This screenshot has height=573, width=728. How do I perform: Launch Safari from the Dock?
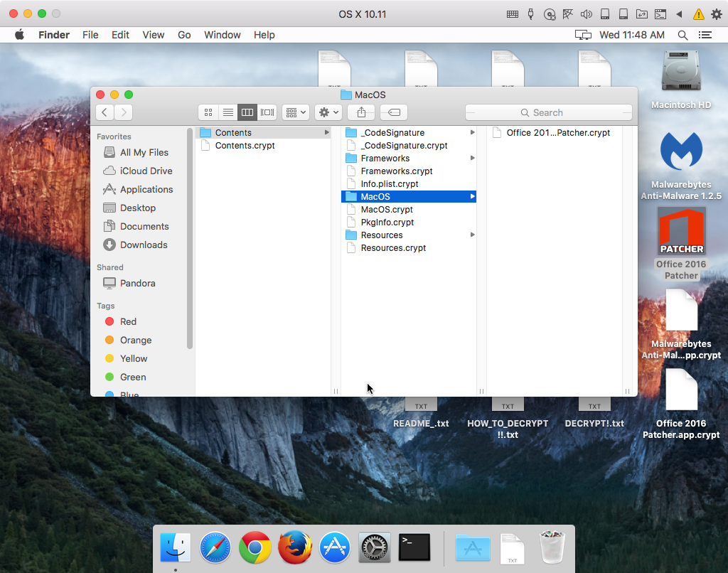click(215, 547)
